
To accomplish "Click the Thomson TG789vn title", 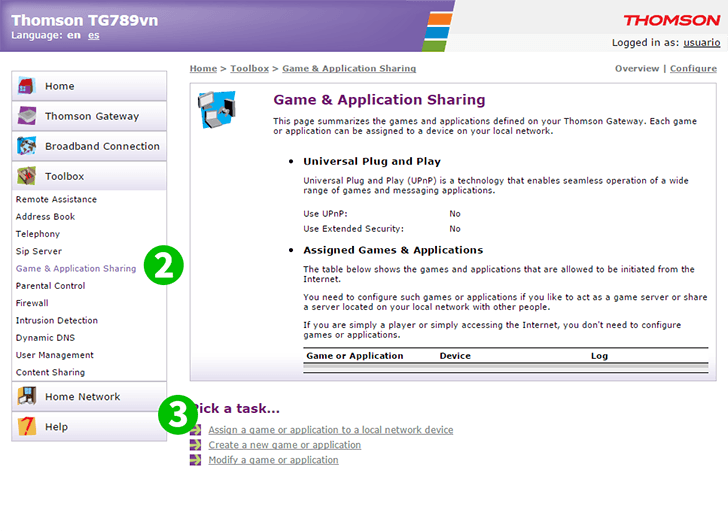I will (84, 20).
